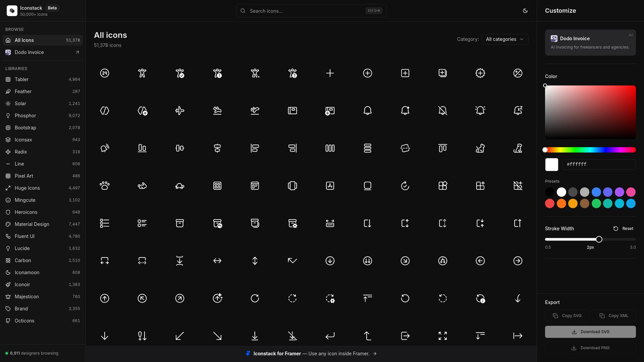Click the expand fullscreen arrows icon
644x362 pixels.
click(x=443, y=336)
